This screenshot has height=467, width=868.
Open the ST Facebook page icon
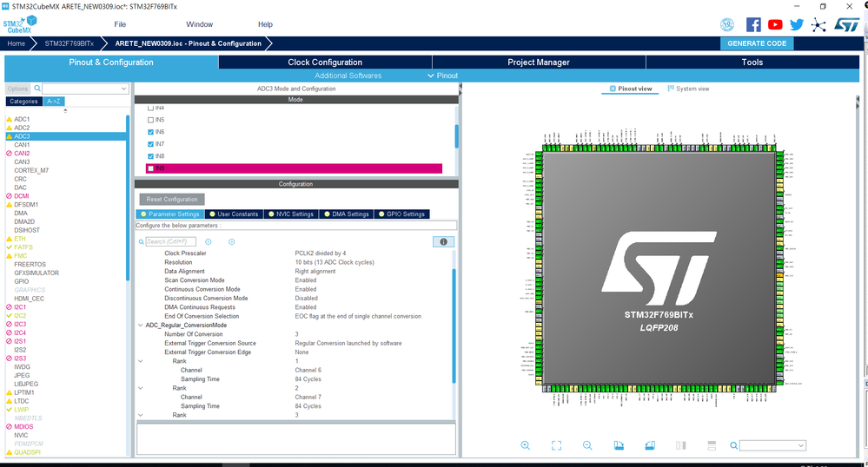tap(753, 24)
